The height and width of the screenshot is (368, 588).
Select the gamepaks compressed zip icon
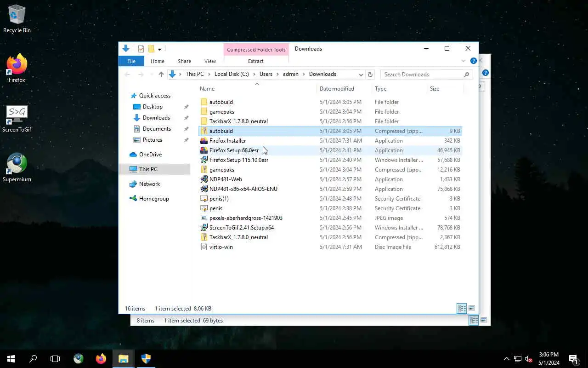(204, 170)
